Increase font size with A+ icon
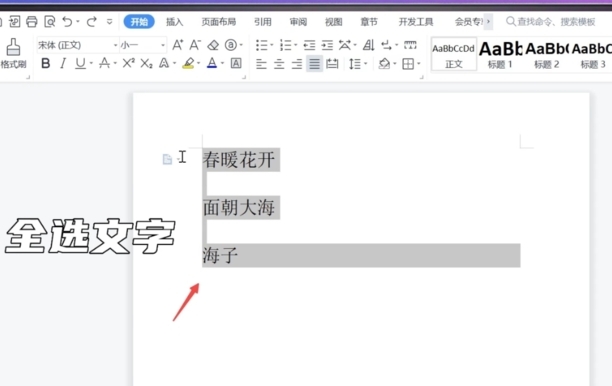Viewport: 612px width, 386px height. (178, 45)
